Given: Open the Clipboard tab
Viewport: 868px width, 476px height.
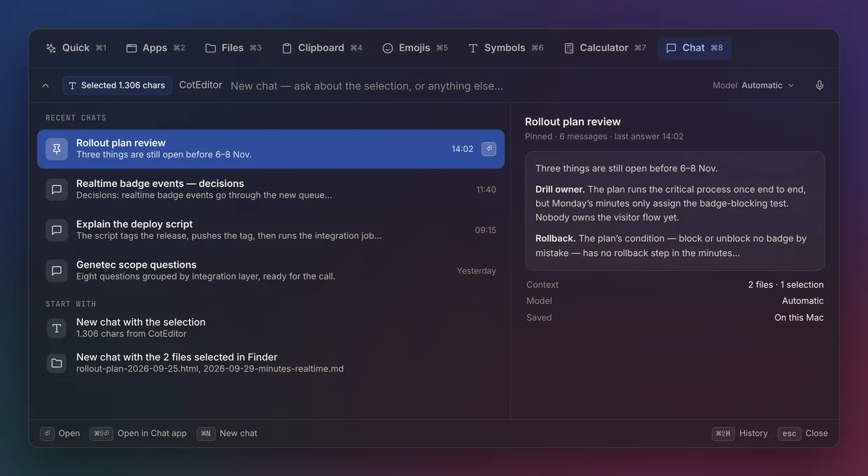Looking at the screenshot, I should click(x=322, y=48).
